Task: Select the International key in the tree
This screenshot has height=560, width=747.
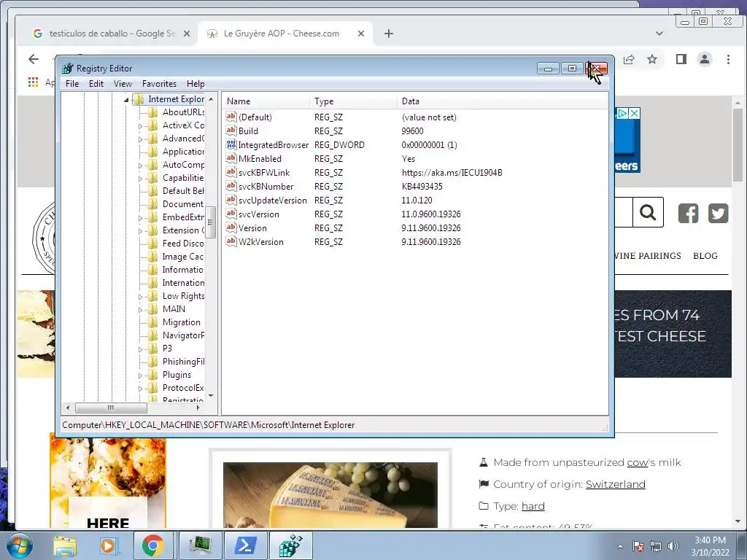Action: click(x=183, y=283)
